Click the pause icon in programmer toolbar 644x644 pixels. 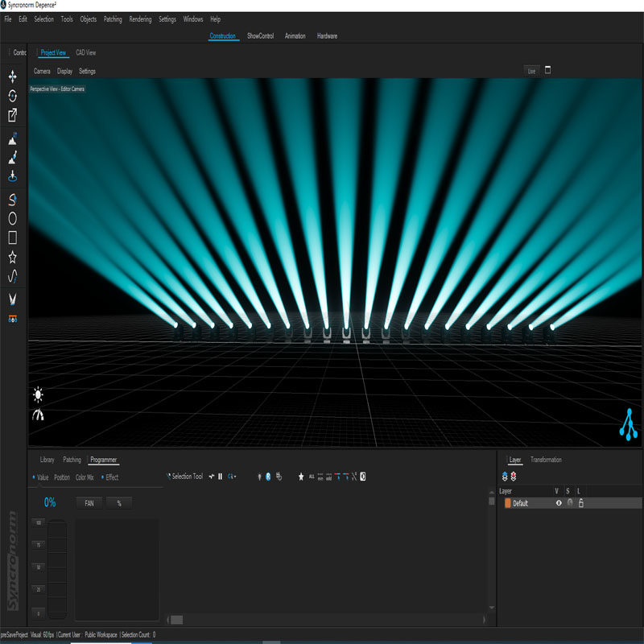click(221, 477)
